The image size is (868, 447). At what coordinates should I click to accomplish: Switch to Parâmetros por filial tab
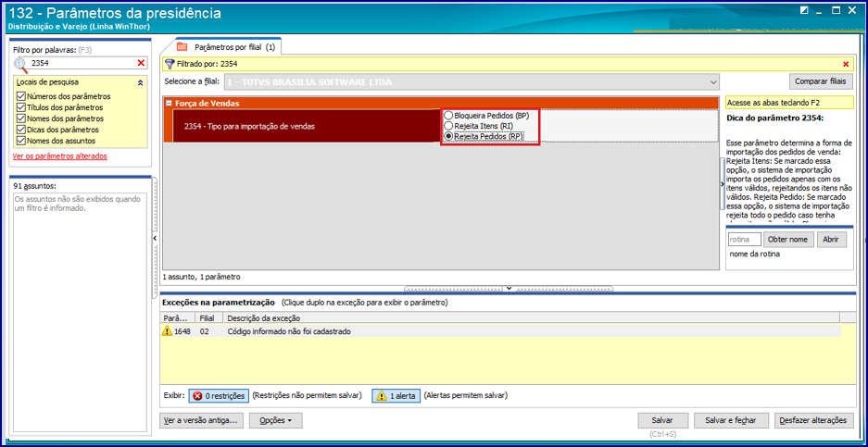[x=228, y=47]
